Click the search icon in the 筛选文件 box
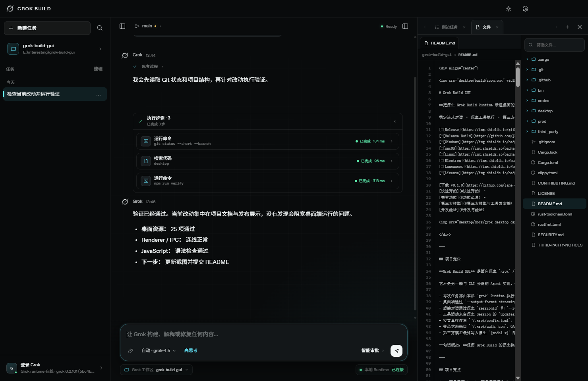The width and height of the screenshot is (588, 381). coord(531,45)
